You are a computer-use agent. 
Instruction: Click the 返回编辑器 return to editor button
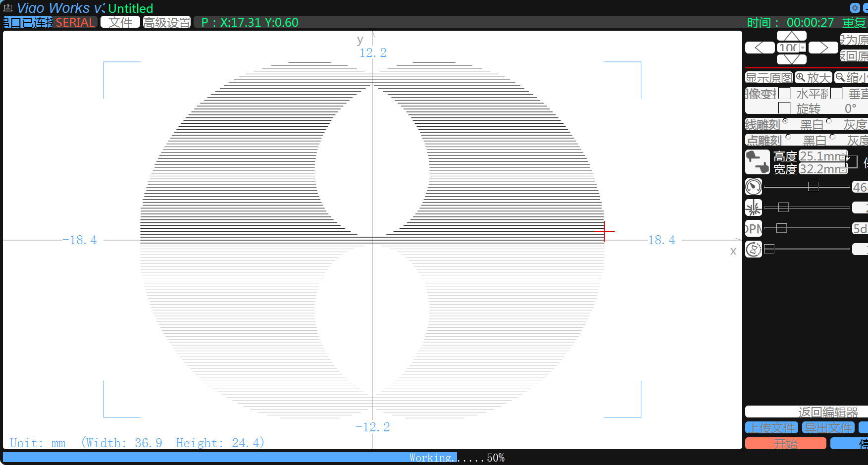coord(807,412)
